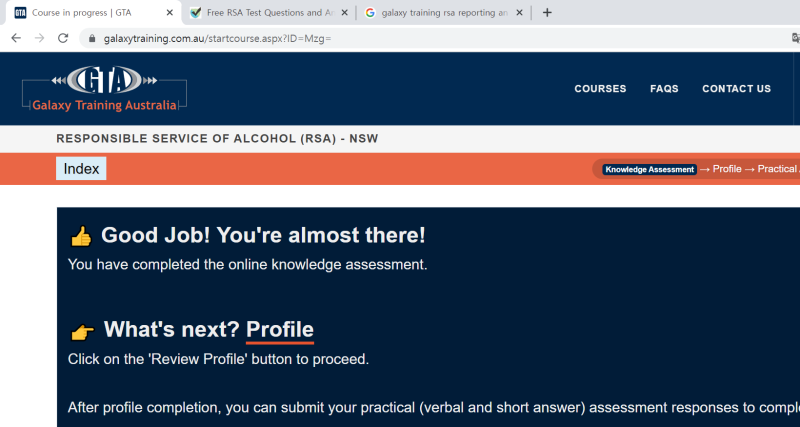
Task: Close the galaxy training rsa Google tab
Action: pyautogui.click(x=519, y=13)
